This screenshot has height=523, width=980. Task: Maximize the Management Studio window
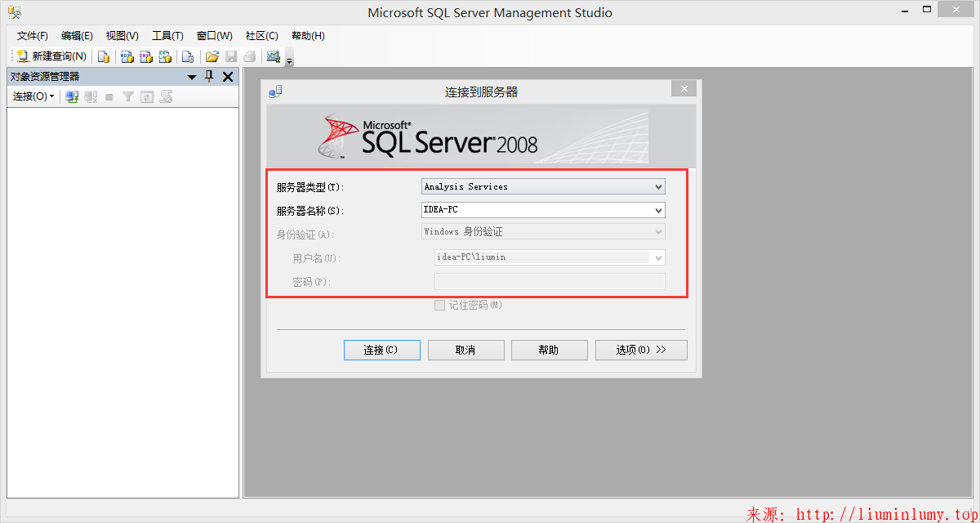(927, 10)
